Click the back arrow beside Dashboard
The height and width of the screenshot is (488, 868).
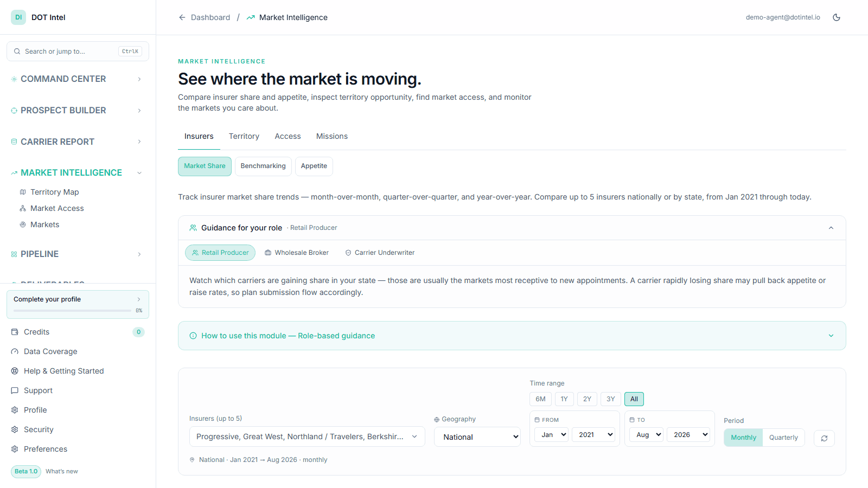pyautogui.click(x=182, y=17)
